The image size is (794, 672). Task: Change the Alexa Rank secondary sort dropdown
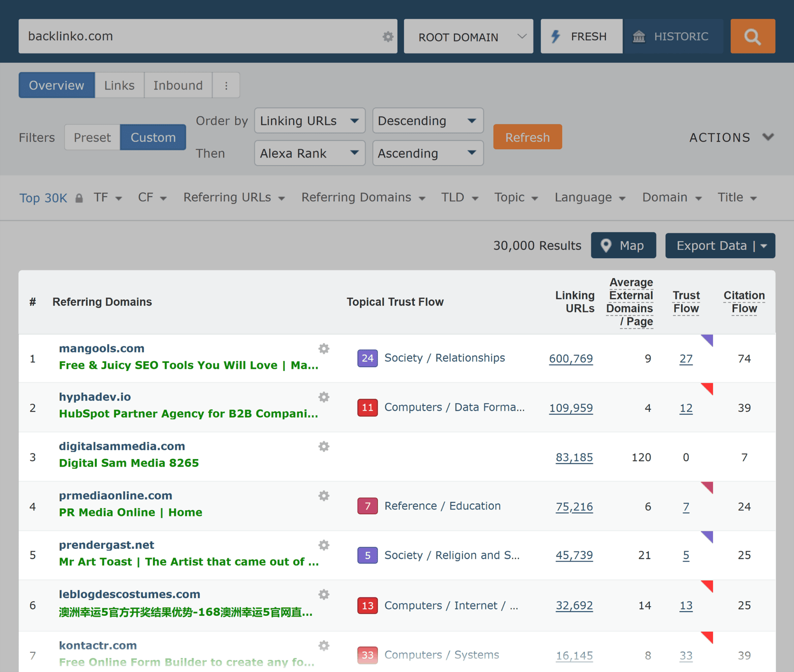(x=309, y=153)
